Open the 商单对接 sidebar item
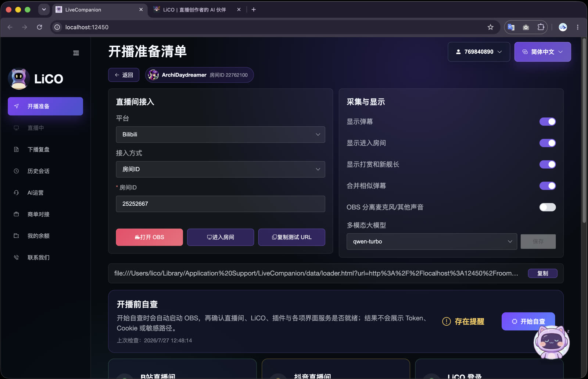 pyautogui.click(x=45, y=214)
